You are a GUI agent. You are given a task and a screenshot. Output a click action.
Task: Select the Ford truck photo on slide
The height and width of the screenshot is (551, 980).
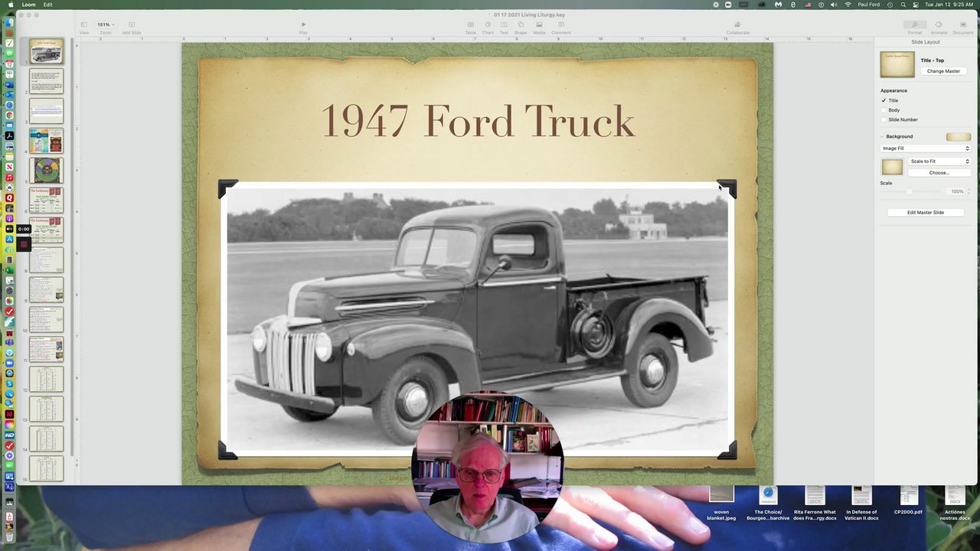pos(477,320)
